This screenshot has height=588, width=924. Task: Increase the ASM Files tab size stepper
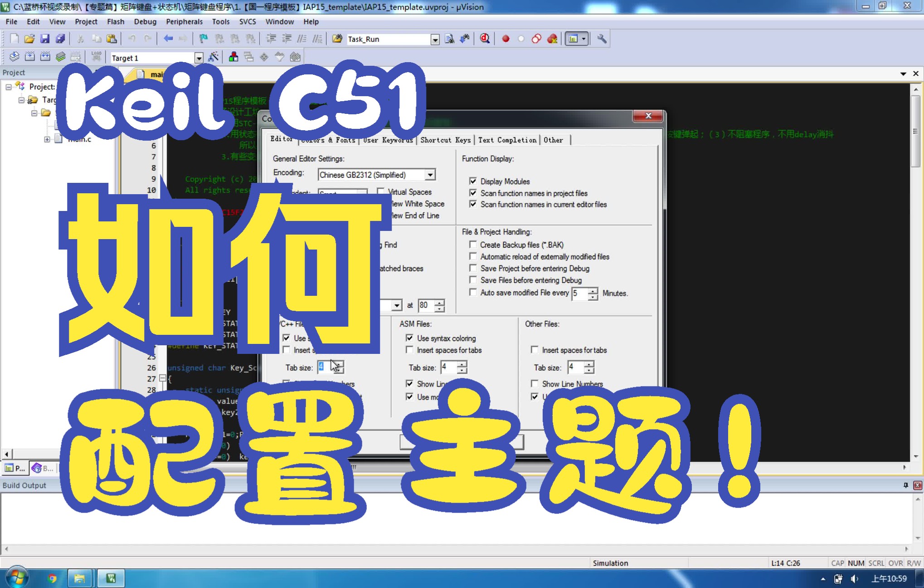462,364
